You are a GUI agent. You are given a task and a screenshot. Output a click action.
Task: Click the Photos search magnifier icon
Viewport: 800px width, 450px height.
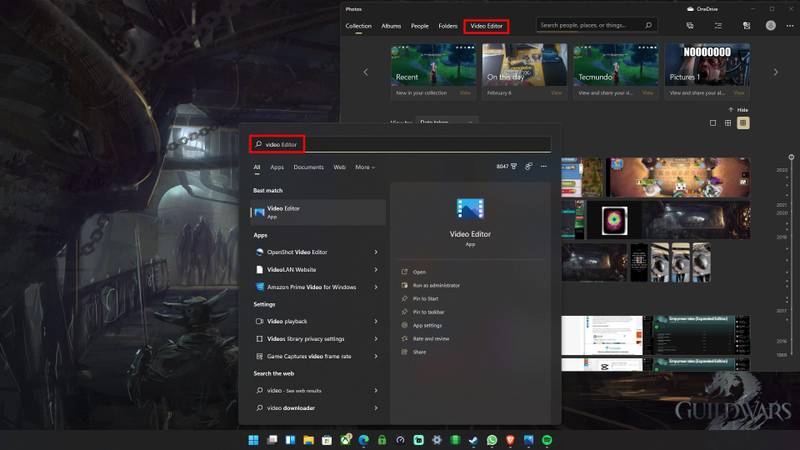[648, 25]
